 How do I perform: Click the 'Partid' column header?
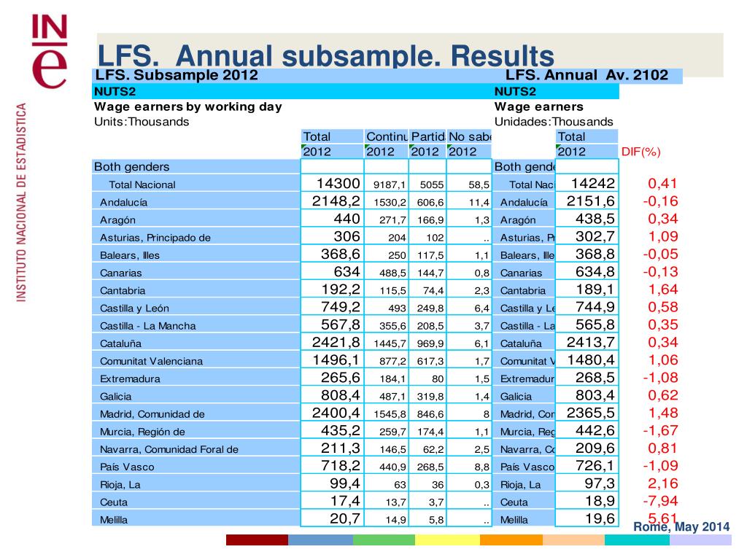(x=427, y=136)
